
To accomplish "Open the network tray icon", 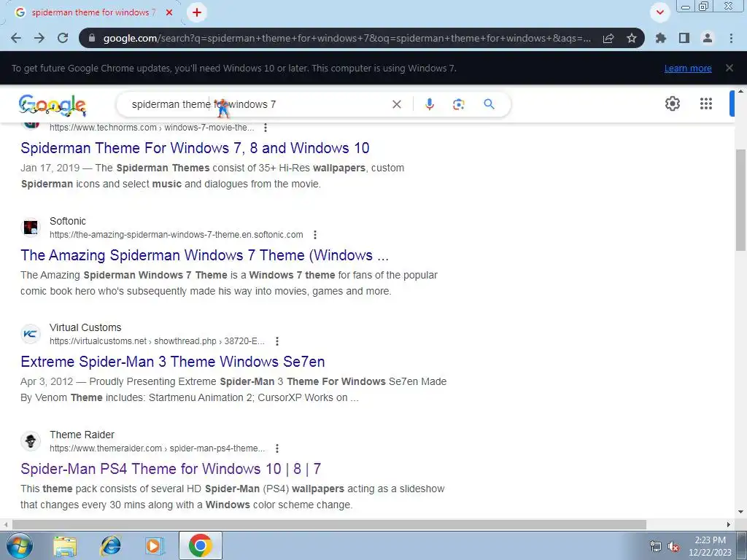I will pos(656,547).
